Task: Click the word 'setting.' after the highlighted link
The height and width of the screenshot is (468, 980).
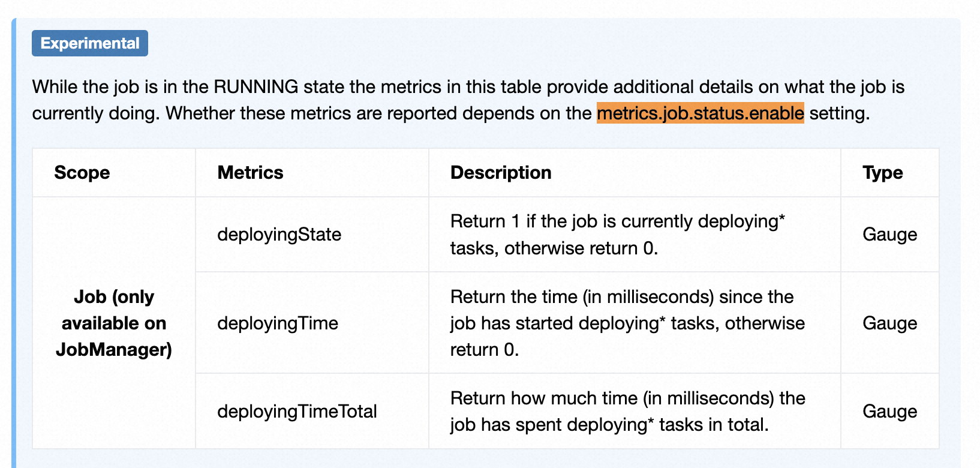Action: pyautogui.click(x=840, y=113)
